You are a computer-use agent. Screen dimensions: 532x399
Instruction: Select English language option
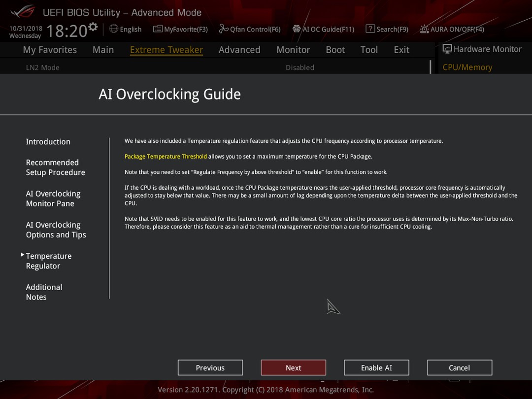131,29
